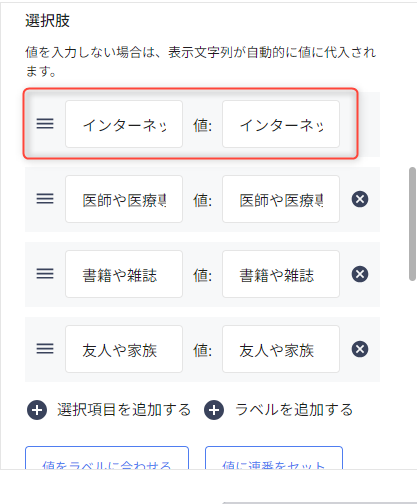Screen dimensions: 417x504
Task: Click the vertical scrollbar thumb
Action: coord(412,224)
